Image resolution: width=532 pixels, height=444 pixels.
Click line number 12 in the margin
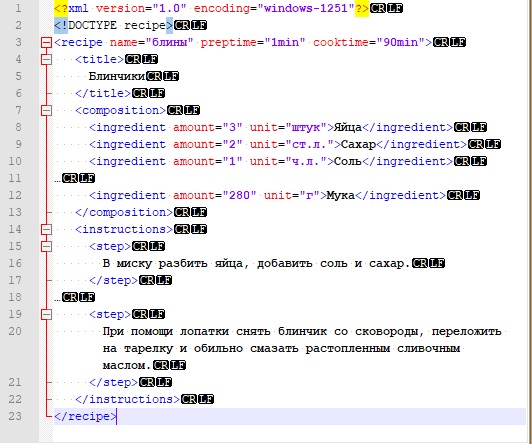(x=15, y=195)
